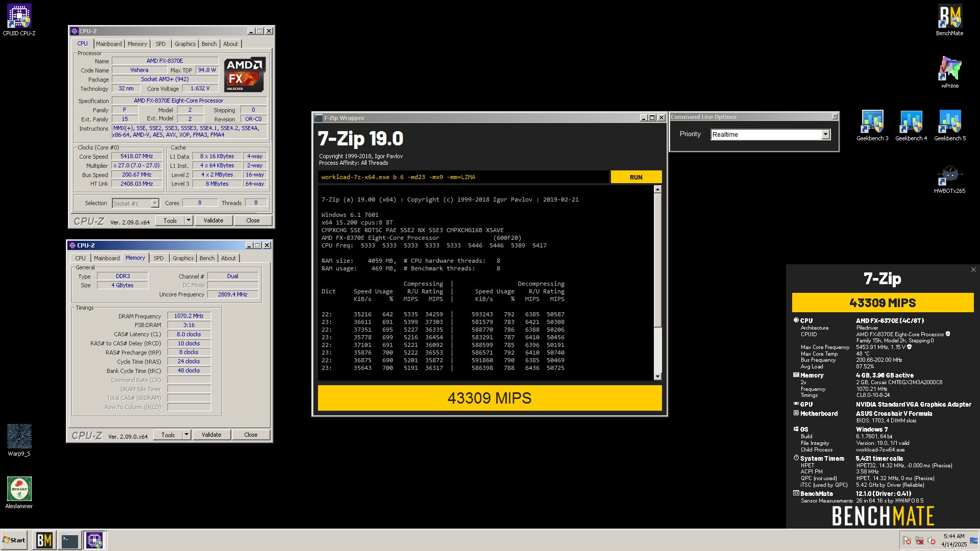Image resolution: width=980 pixels, height=551 pixels.
Task: Click the yellow 43309 MIPS result bar
Action: click(489, 398)
